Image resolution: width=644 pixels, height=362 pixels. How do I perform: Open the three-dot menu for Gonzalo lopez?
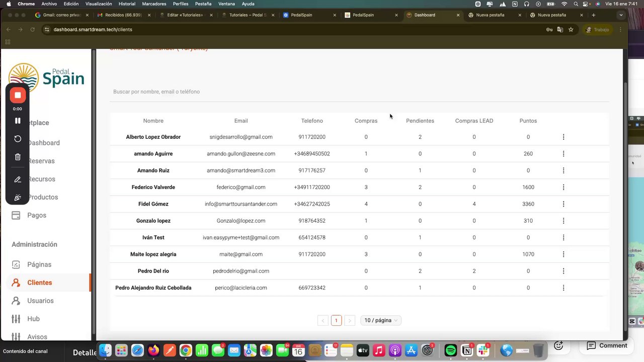point(563,221)
